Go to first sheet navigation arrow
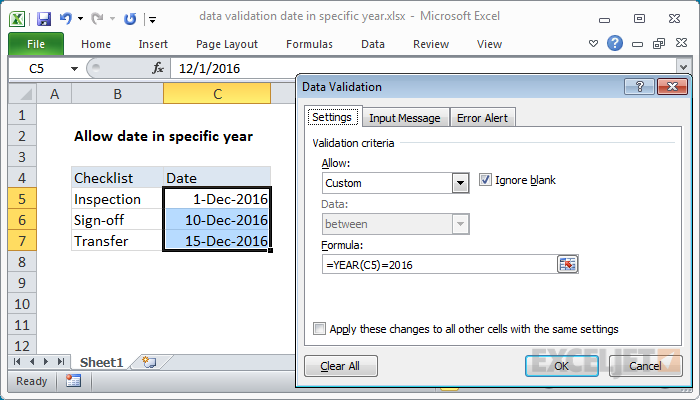This screenshot has height=400, width=700. tap(17, 362)
